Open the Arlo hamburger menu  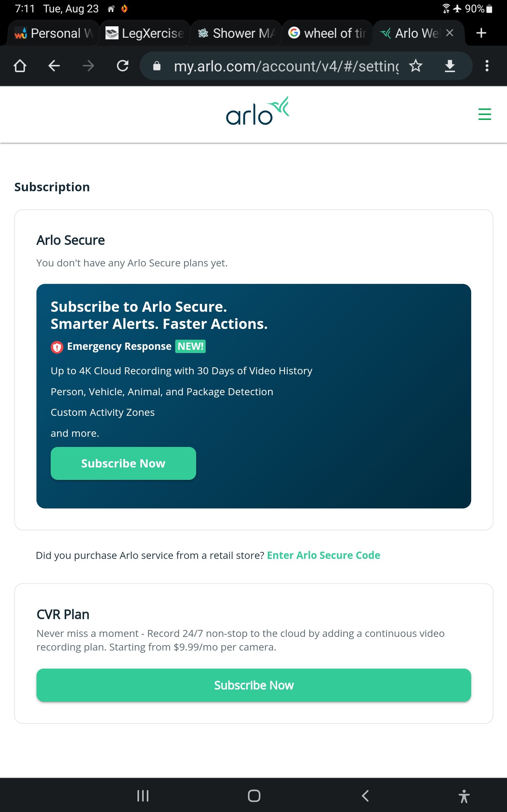point(485,114)
